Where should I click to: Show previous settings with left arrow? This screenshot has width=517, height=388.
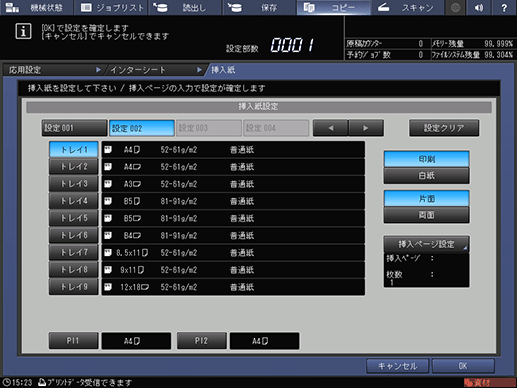(331, 128)
